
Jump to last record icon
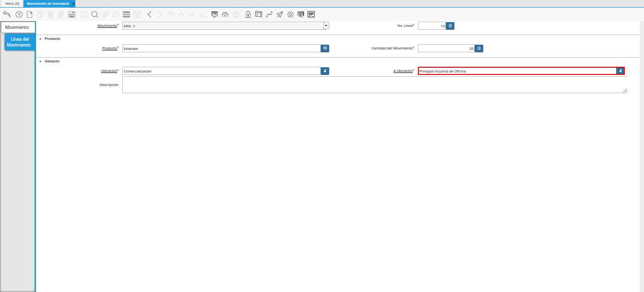point(202,14)
